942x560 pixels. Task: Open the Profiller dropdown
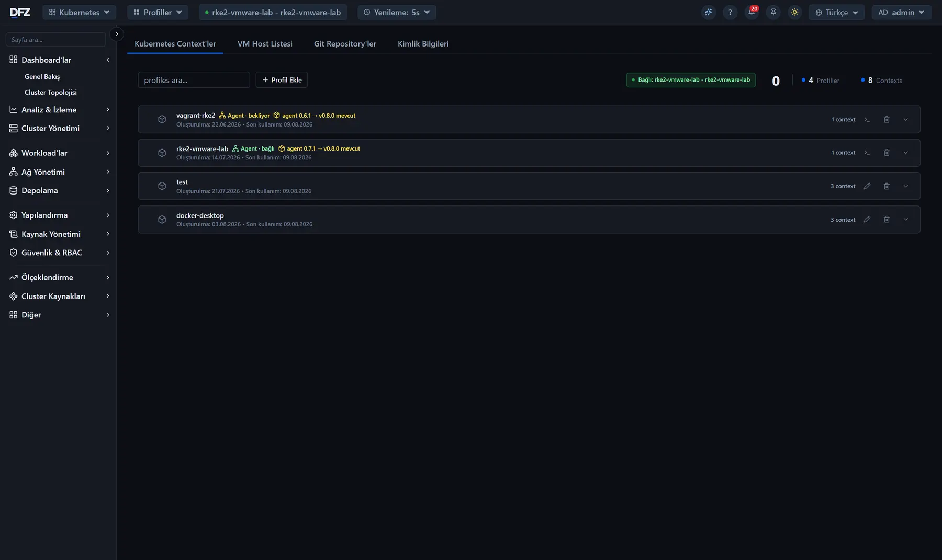point(158,12)
